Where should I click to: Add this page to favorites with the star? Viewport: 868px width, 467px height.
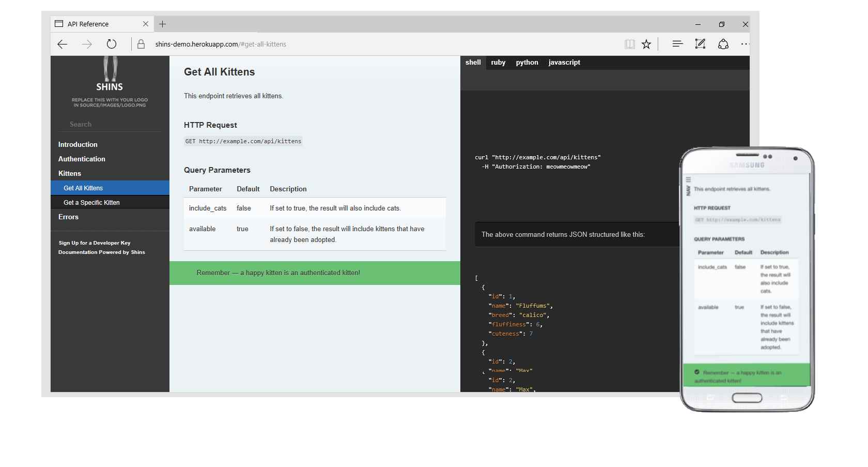pyautogui.click(x=646, y=44)
